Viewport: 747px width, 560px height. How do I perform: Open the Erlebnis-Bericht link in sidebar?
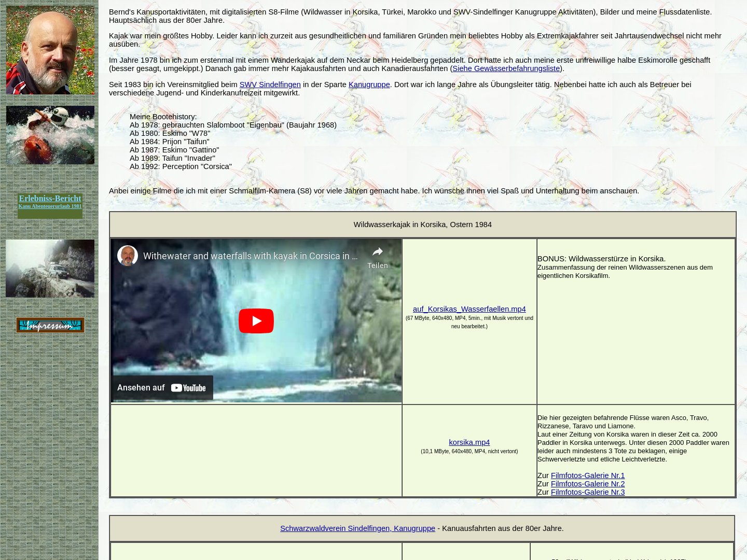(x=50, y=198)
